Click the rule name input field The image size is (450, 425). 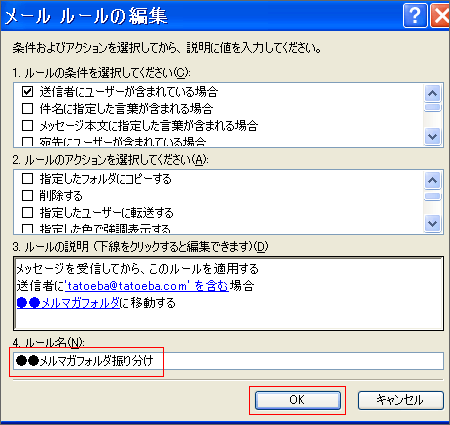228,361
